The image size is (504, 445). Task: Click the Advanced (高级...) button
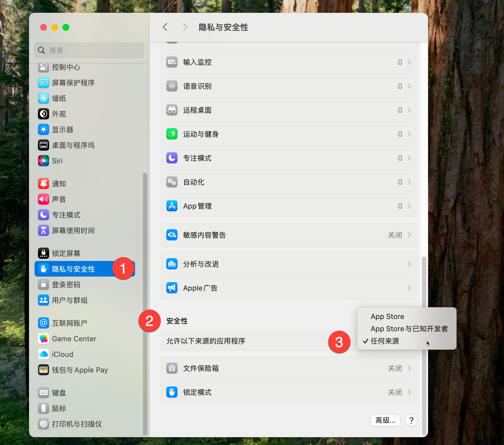(x=385, y=420)
